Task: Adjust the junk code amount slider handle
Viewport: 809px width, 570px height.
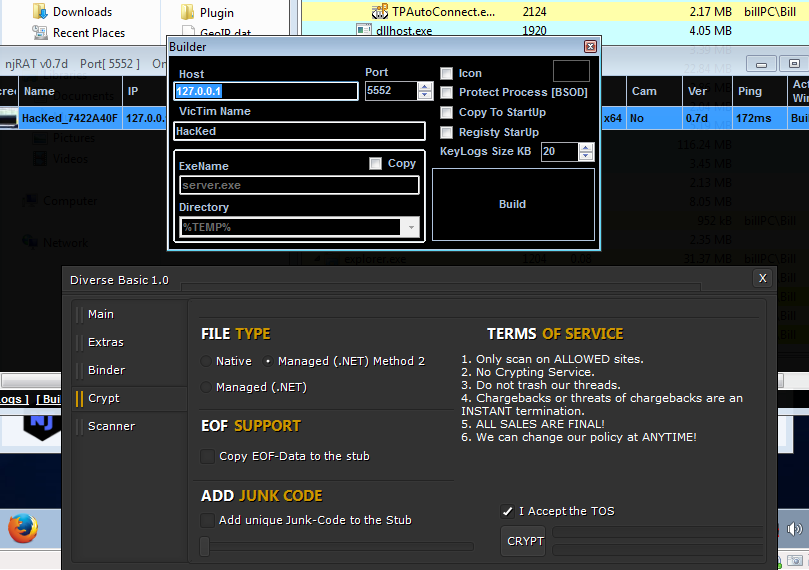Action: [x=205, y=546]
